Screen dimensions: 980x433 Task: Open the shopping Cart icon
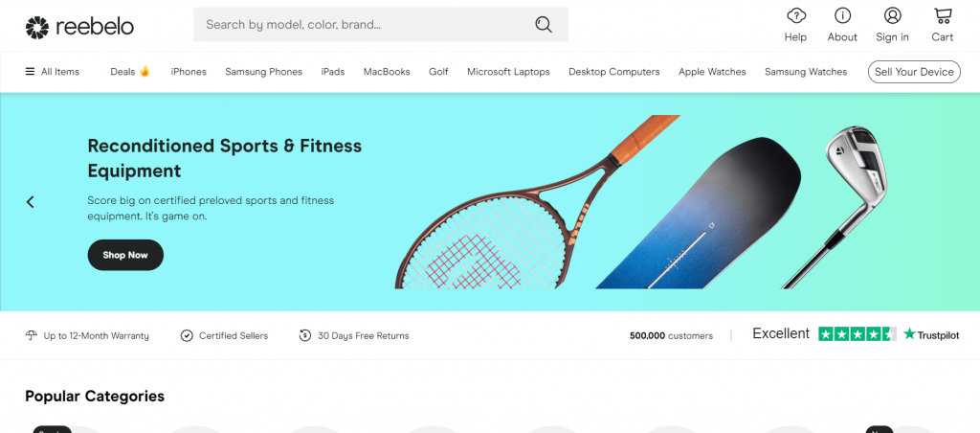point(943,15)
